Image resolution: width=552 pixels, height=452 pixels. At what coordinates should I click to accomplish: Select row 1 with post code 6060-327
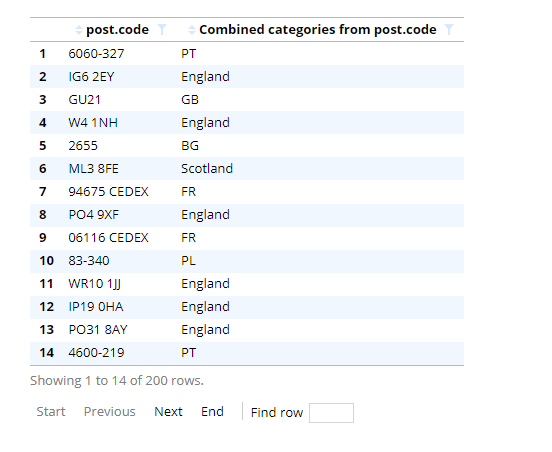[247, 54]
